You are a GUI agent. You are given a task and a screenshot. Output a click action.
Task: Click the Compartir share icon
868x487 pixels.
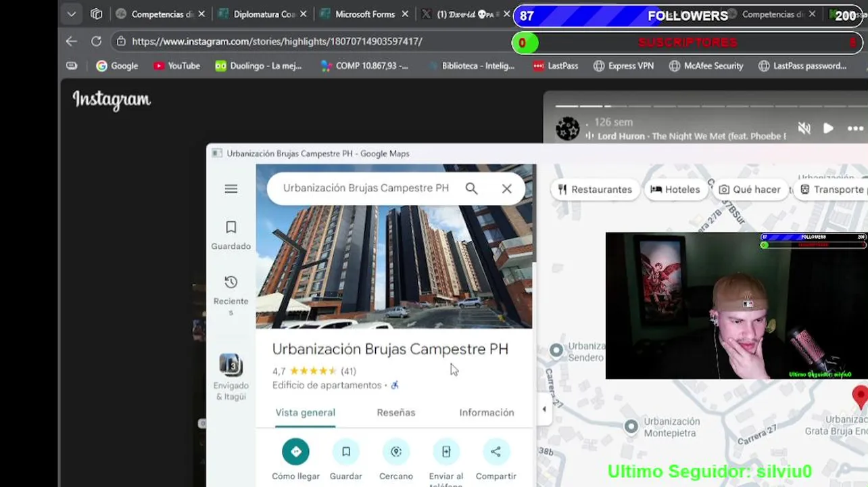pyautogui.click(x=496, y=452)
